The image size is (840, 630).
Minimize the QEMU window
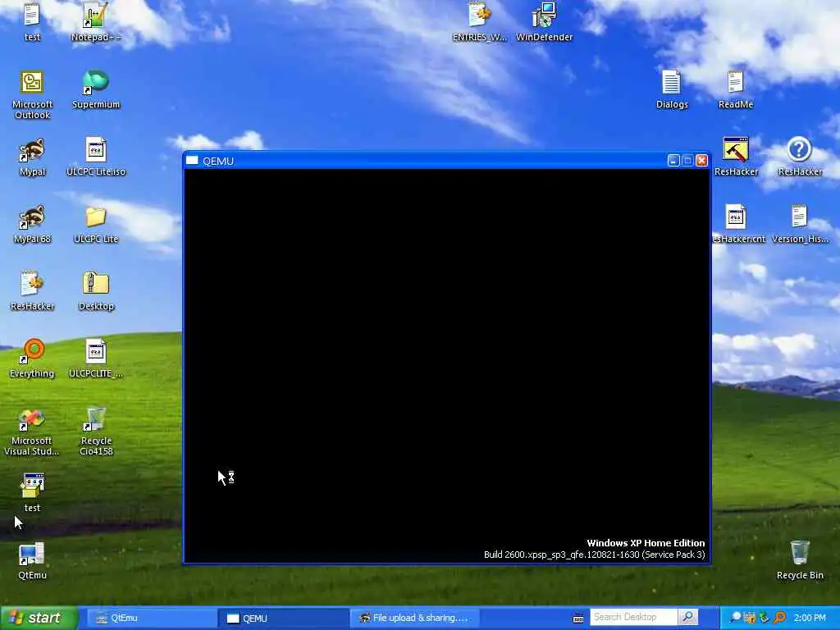pyautogui.click(x=673, y=160)
